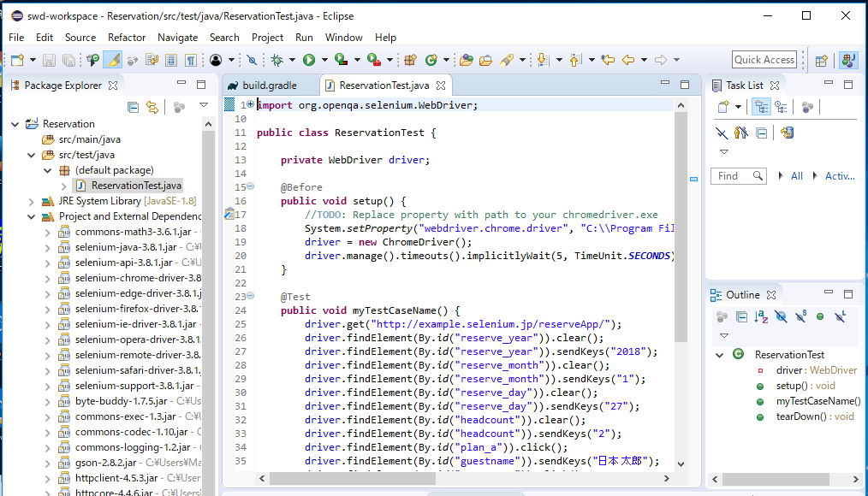Toggle Hide Non-Public Members in Outline
This screenshot has width=868, height=496.
820,317
